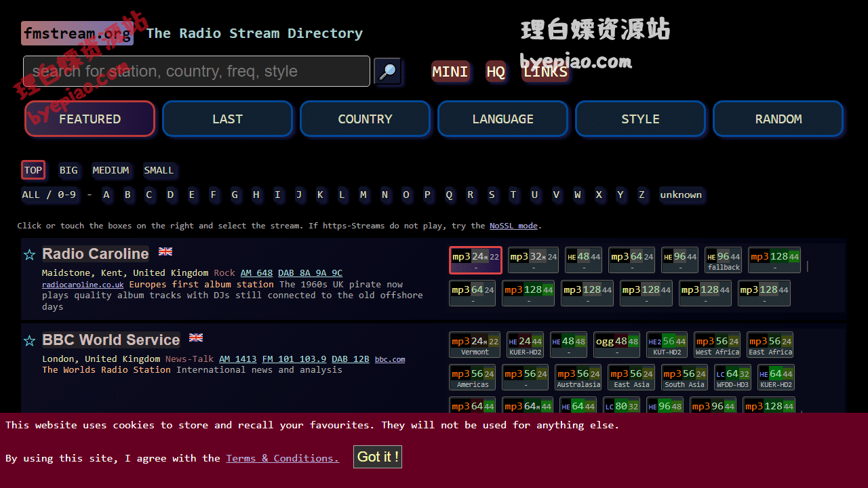
Task: Focus the station search field
Action: point(197,71)
